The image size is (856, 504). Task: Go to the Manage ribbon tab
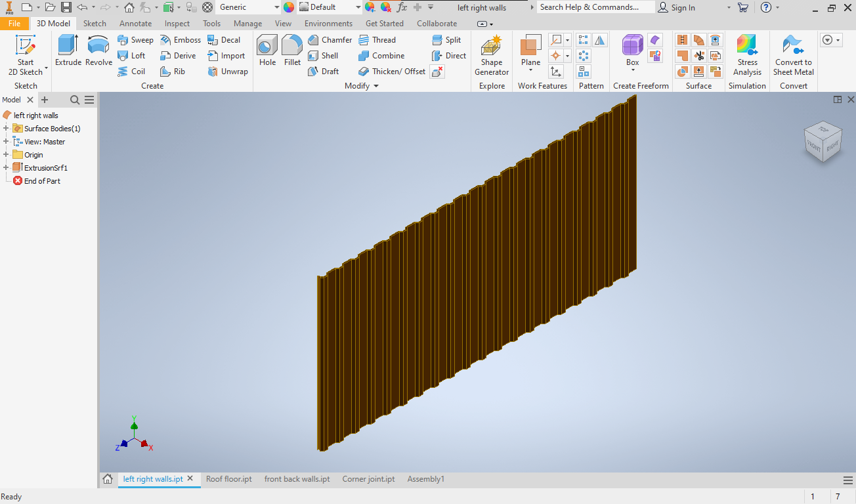click(x=247, y=24)
